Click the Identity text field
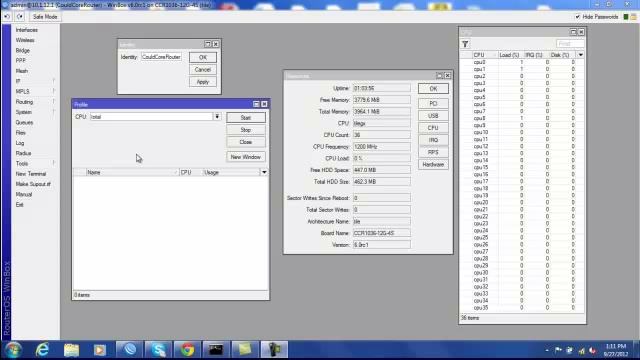Image resolution: width=640 pixels, height=360 pixels. click(x=161, y=57)
